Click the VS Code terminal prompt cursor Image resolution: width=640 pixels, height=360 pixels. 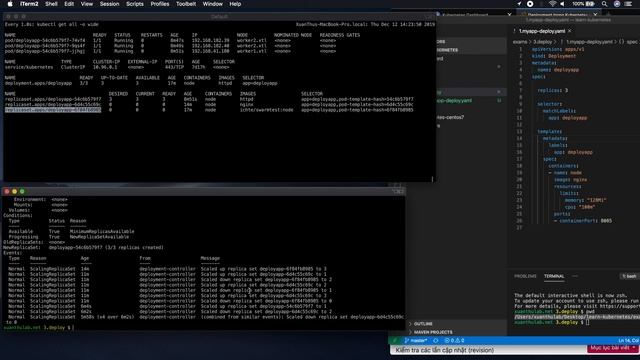pyautogui.click(x=588, y=322)
